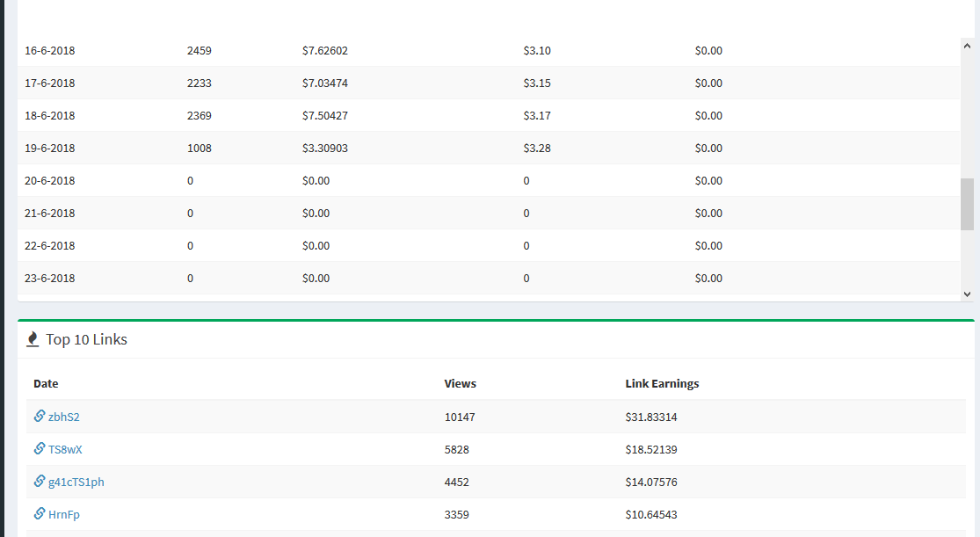Viewport: 980px width, 537px height.
Task: Click the chain icon next to zbhS2
Action: [40, 416]
